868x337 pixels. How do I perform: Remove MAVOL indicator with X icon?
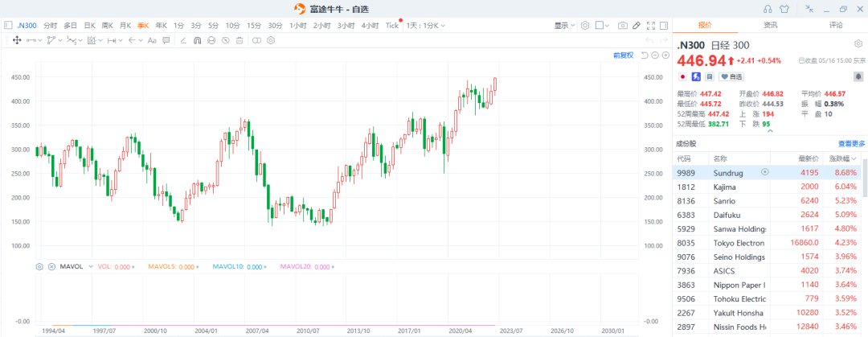pyautogui.click(x=51, y=266)
